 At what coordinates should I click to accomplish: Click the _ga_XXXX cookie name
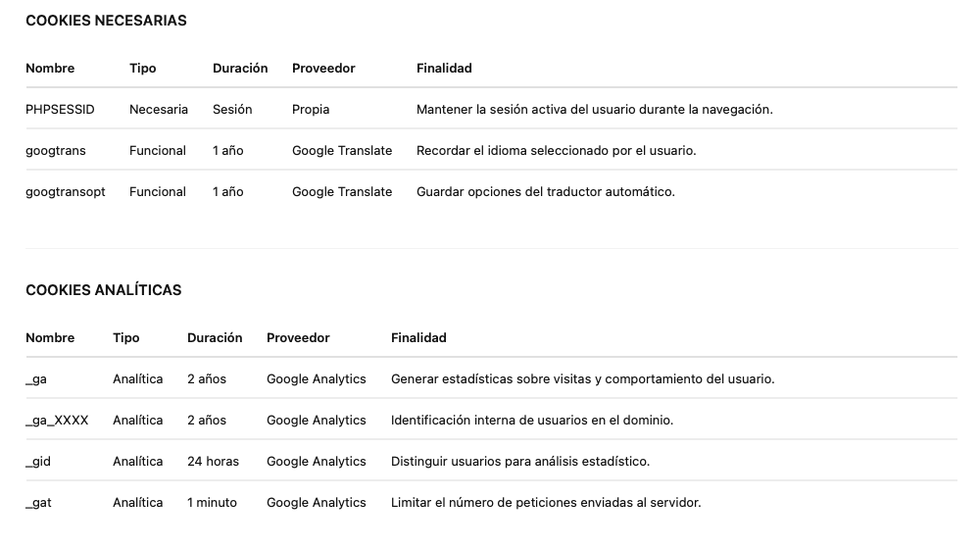tap(57, 421)
